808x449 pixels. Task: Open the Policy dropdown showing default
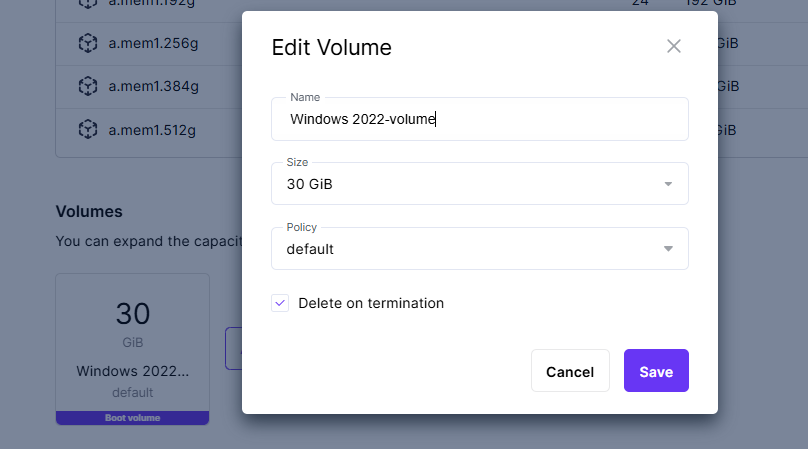tap(480, 249)
